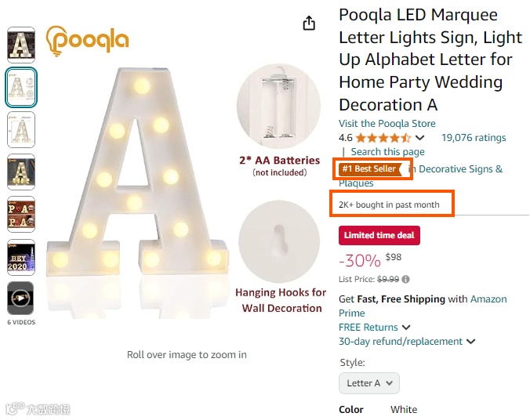530x420 pixels.
Task: Play the product video thumbnail
Action: click(20, 298)
